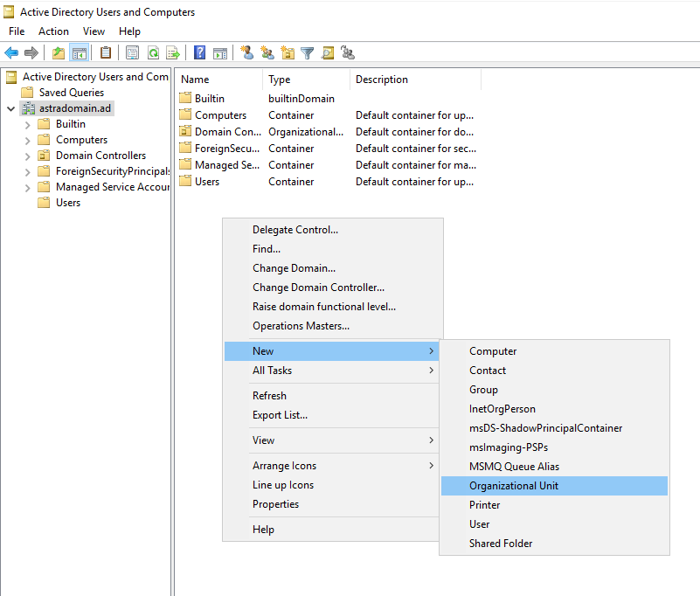700x596 pixels.
Task: Choose Raise domain functional level...
Action: pos(333,306)
